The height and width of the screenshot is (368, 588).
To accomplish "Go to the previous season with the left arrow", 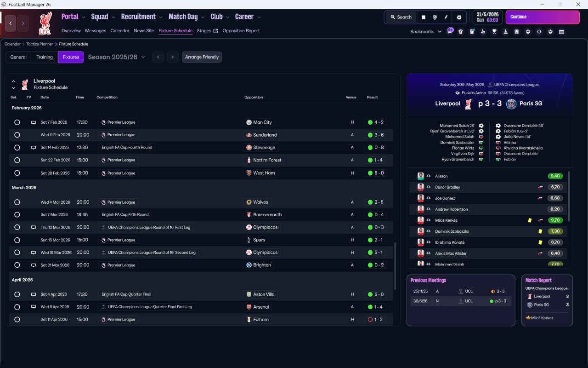I will tap(158, 57).
